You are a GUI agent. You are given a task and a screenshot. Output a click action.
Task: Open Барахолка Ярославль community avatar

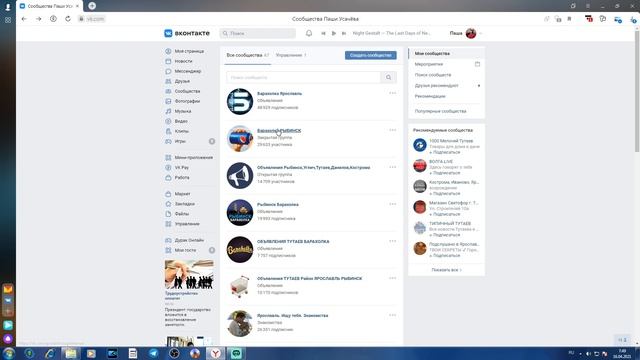pyautogui.click(x=240, y=101)
